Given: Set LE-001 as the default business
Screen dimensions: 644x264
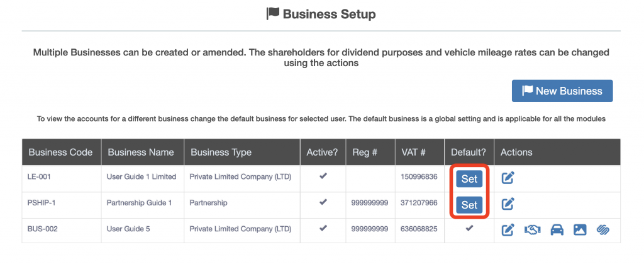Looking at the screenshot, I should [x=470, y=178].
